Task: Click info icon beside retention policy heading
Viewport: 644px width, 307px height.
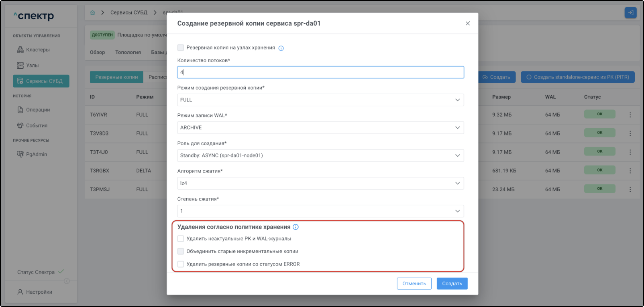Action: point(296,227)
